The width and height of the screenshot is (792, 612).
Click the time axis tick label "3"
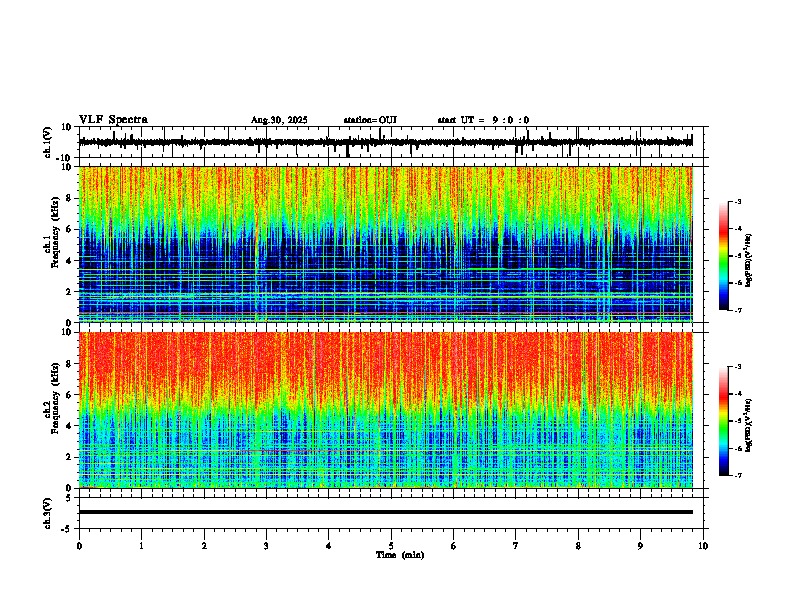266,546
